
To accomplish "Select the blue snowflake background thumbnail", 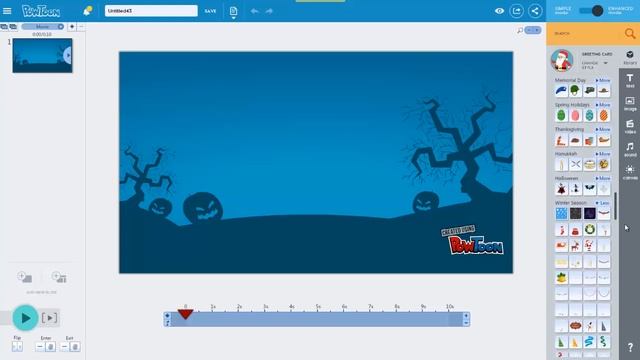I will [x=561, y=213].
